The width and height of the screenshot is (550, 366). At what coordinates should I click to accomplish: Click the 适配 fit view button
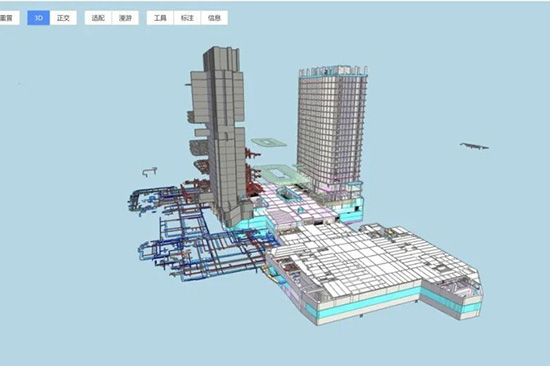tap(98, 18)
